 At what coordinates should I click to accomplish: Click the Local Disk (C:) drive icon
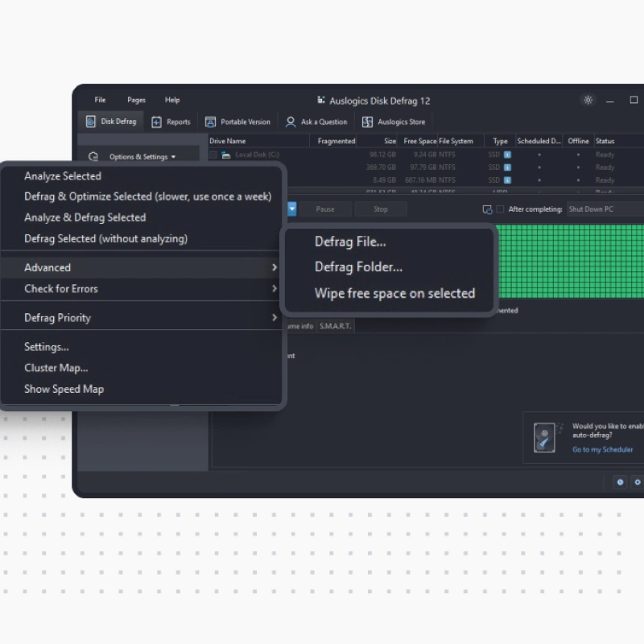(x=226, y=155)
